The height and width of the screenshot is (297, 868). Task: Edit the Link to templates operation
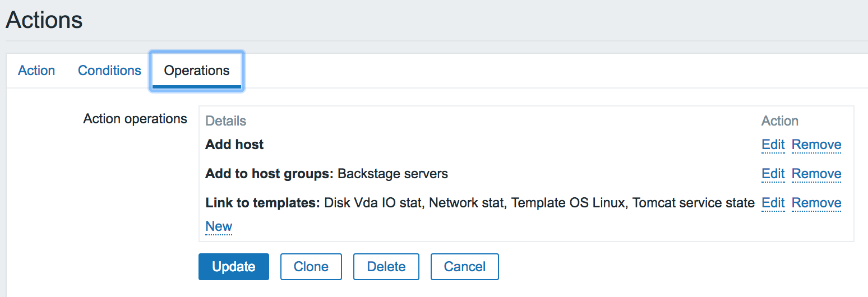773,203
